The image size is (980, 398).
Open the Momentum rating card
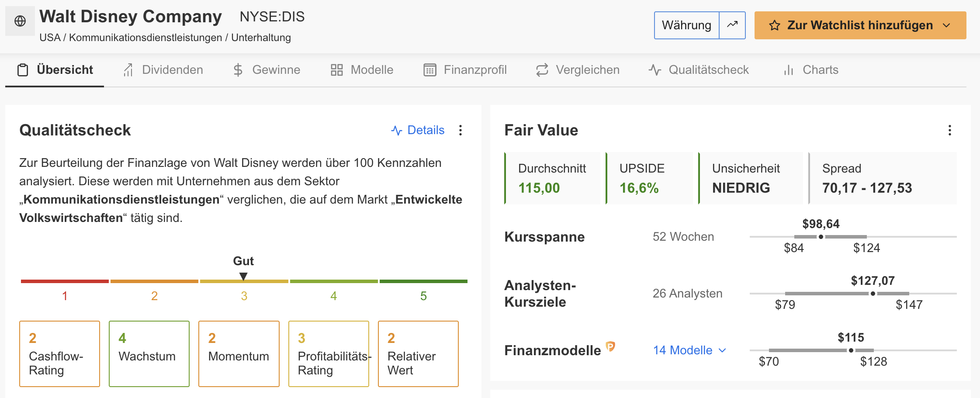pos(239,354)
